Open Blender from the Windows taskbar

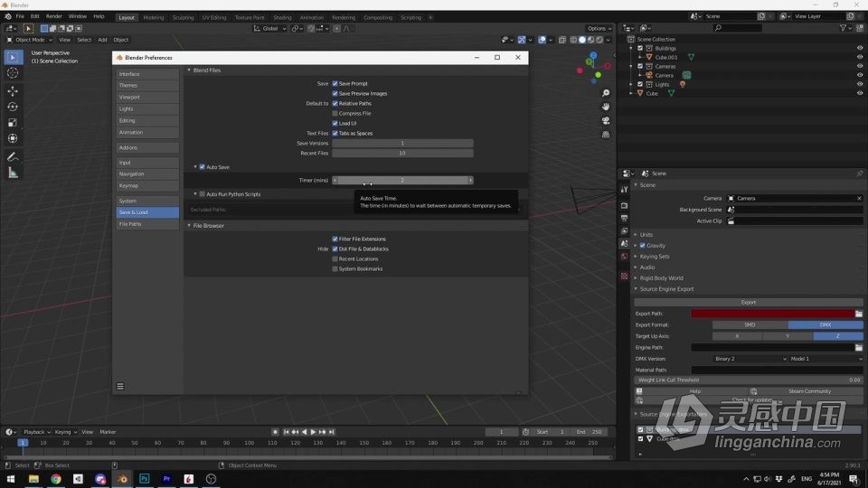coord(122,479)
